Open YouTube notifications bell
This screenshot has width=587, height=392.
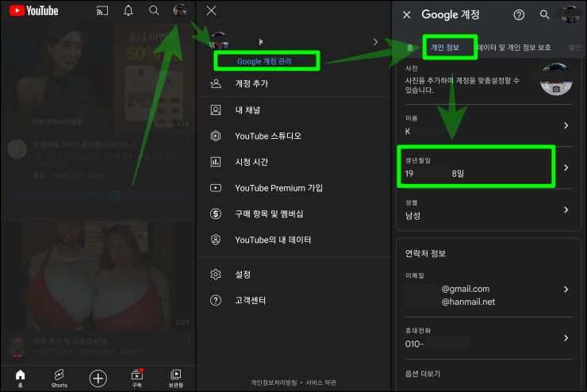click(x=129, y=10)
